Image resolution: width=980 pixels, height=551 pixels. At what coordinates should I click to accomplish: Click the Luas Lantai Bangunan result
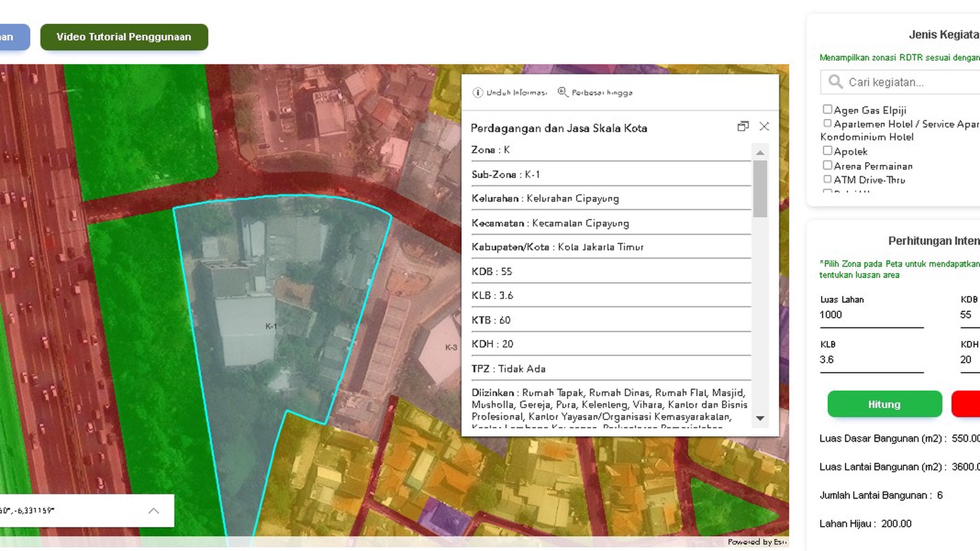899,467
